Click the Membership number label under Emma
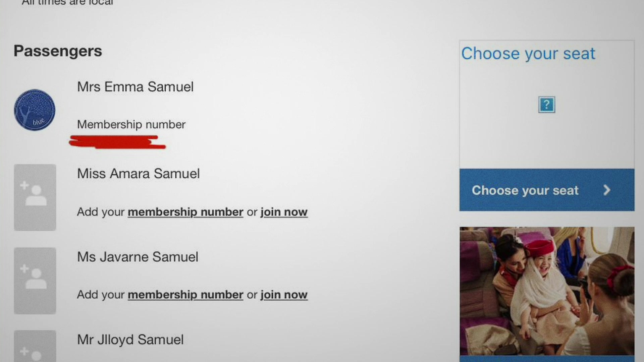 pos(131,125)
